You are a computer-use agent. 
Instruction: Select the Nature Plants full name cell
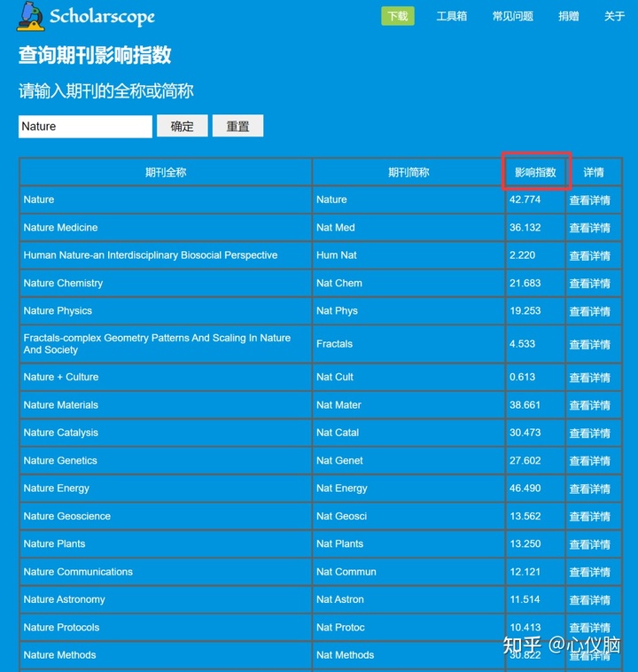[x=166, y=543]
